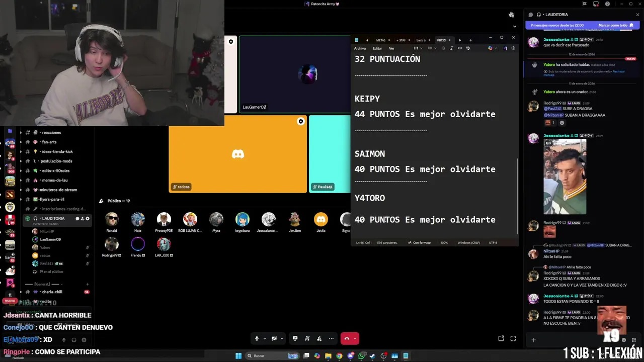Switch to the STAF tab in Notepad
The width and height of the screenshot is (644, 362).
coord(401,40)
